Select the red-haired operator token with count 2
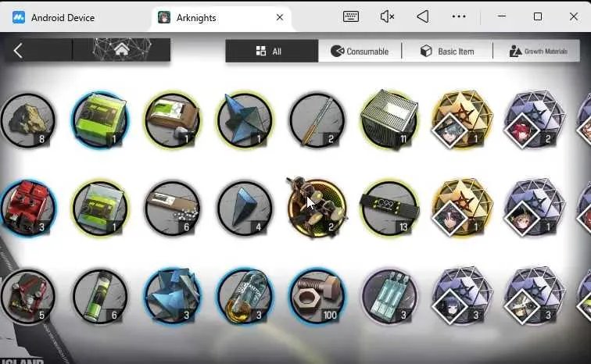The image size is (591, 364). 535,120
